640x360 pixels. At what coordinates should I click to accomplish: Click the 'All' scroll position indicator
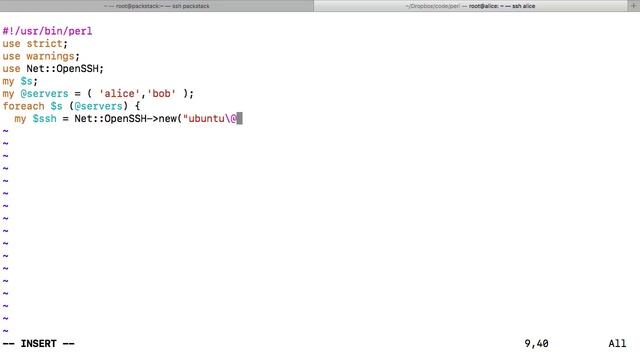[x=617, y=344]
